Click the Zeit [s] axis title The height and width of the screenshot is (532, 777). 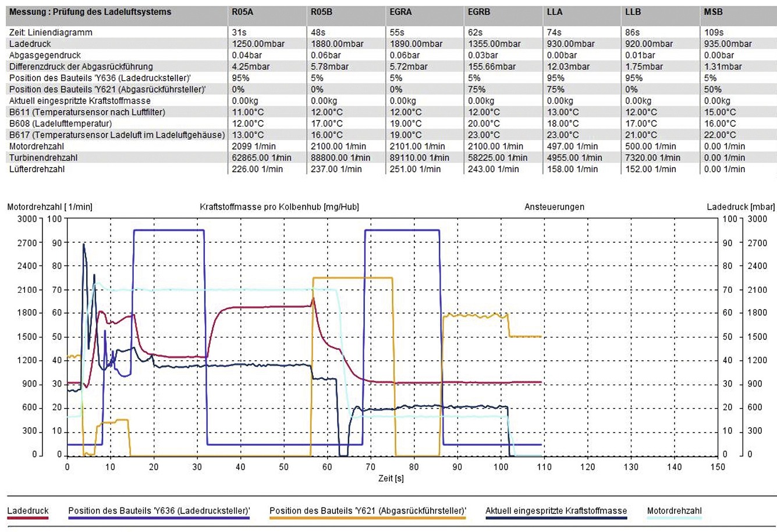coord(391,478)
